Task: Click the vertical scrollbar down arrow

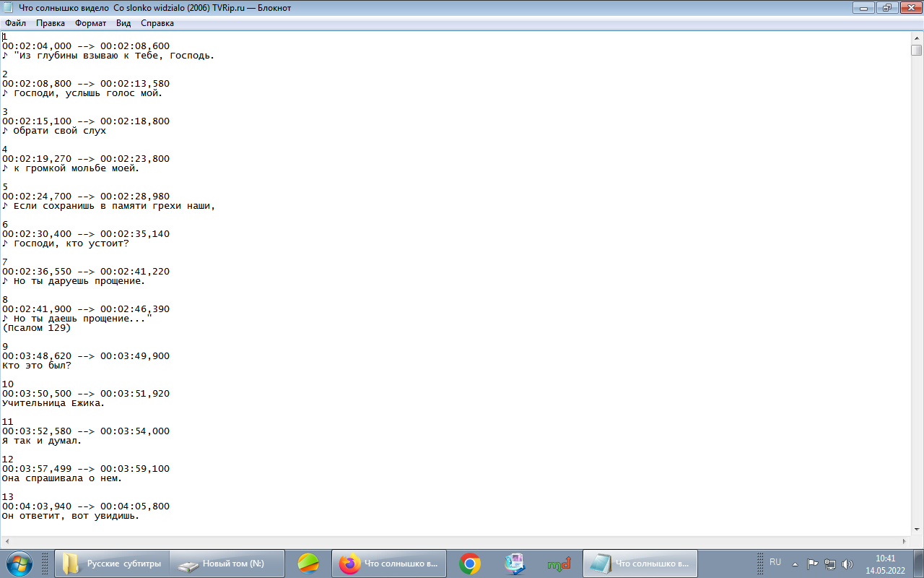Action: 917,530
